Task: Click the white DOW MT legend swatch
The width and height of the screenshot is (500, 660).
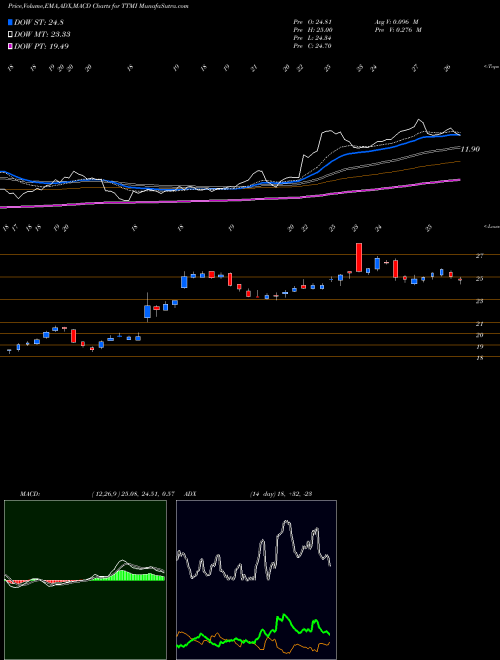Action: pyautogui.click(x=11, y=35)
